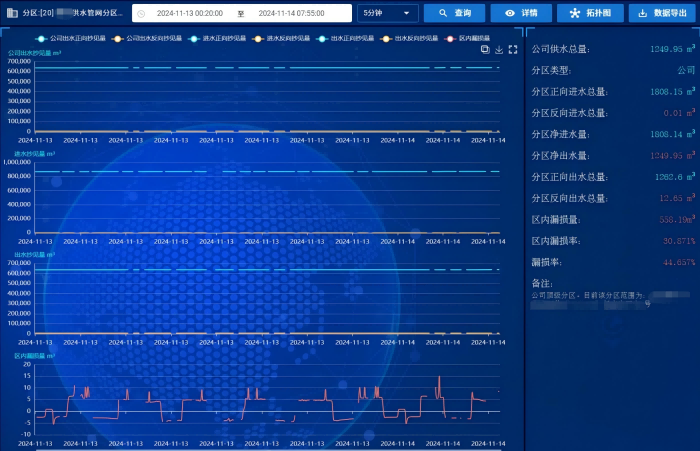Open the 分区 zone selector
The height and width of the screenshot is (451, 700).
72,13
